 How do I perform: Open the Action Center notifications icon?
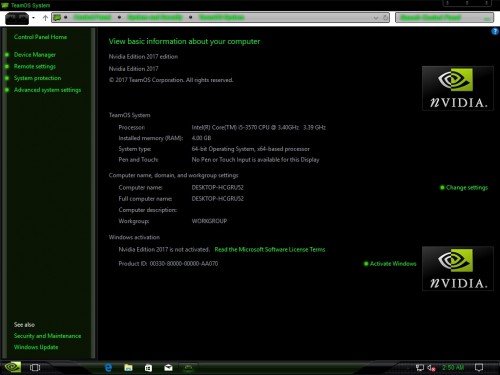[479, 368]
